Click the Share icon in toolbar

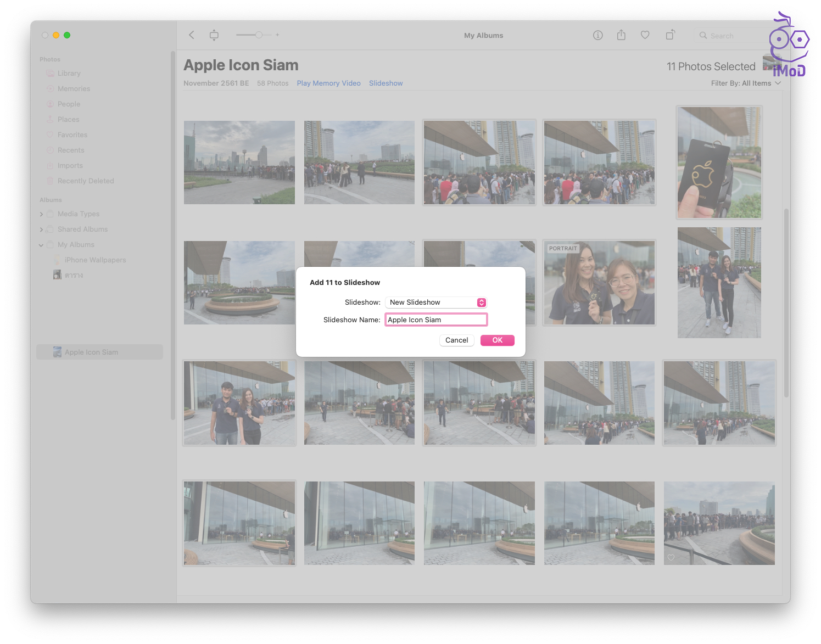click(621, 35)
